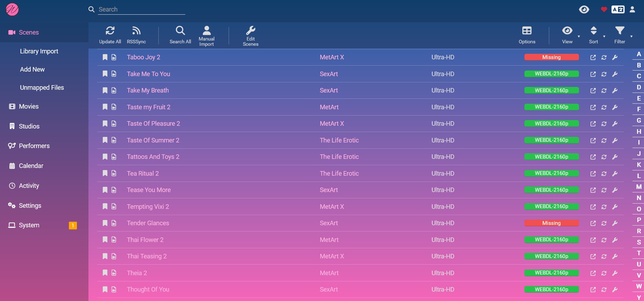Open table Options
Image resolution: width=644 pixels, height=301 pixels.
[527, 35]
